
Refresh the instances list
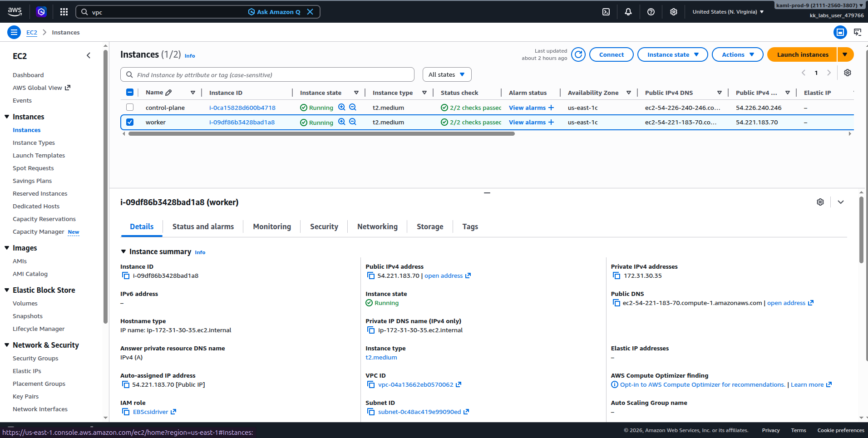point(578,54)
